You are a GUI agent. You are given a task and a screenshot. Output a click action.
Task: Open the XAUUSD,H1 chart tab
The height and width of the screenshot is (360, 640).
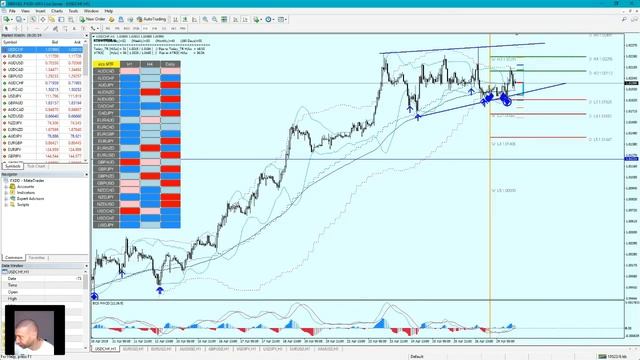point(328,349)
